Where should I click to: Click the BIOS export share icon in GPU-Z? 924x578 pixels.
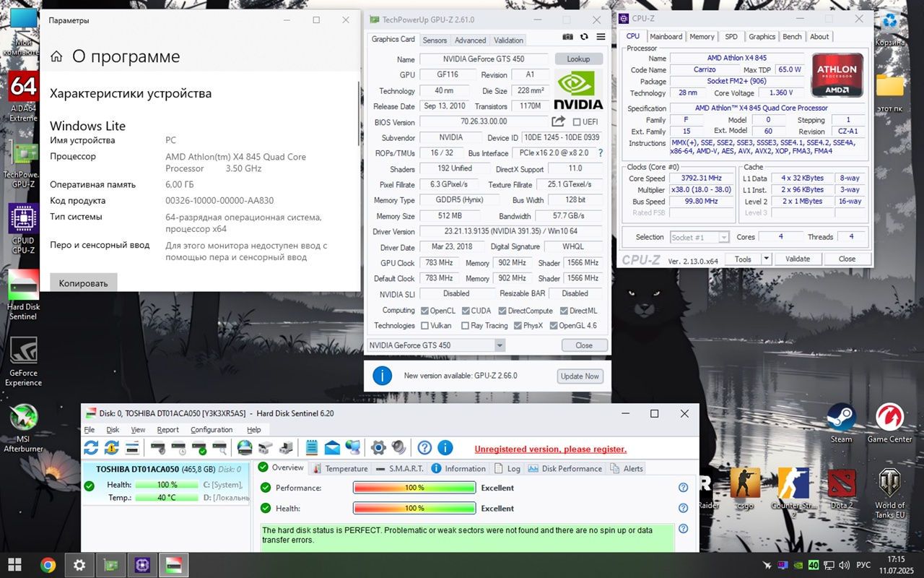(x=559, y=121)
